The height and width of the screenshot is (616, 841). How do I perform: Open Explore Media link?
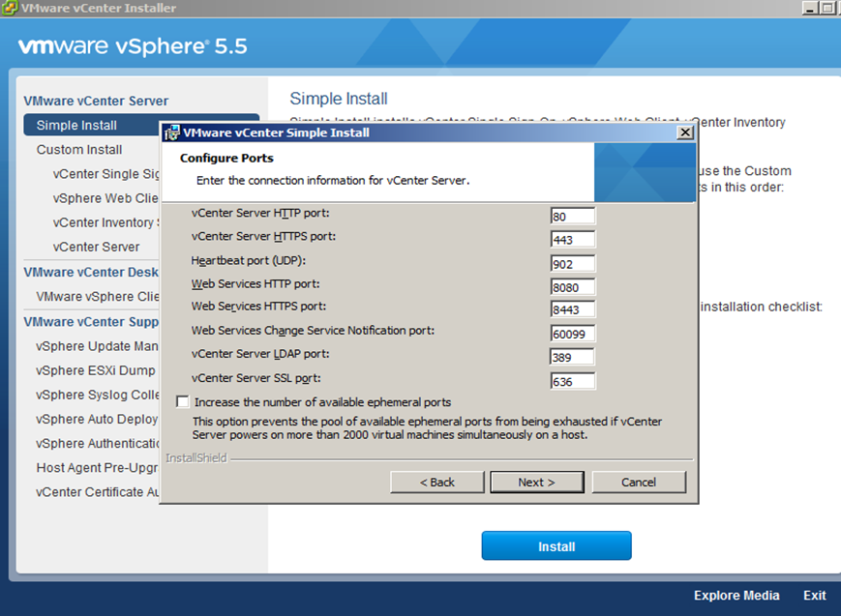[736, 596]
